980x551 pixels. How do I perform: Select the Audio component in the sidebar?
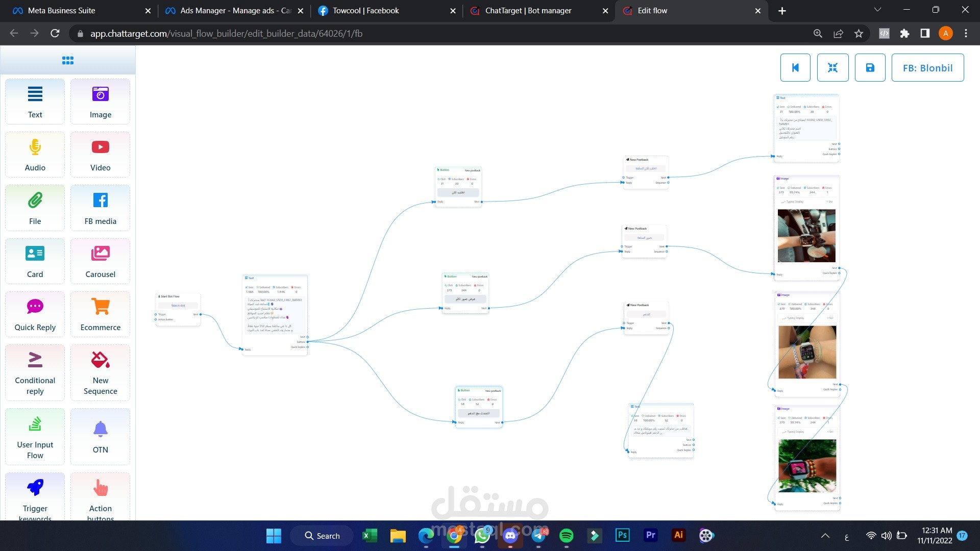click(x=35, y=155)
